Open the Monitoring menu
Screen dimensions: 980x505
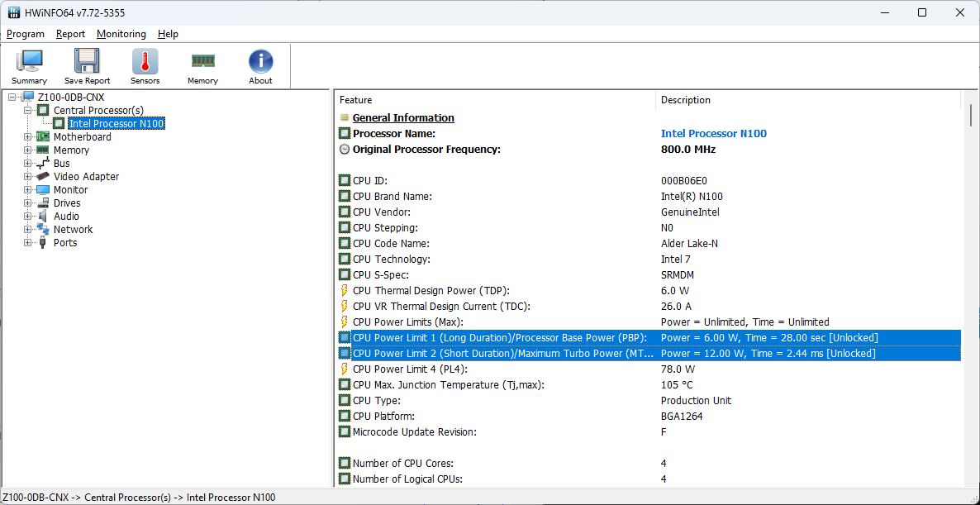pyautogui.click(x=121, y=34)
